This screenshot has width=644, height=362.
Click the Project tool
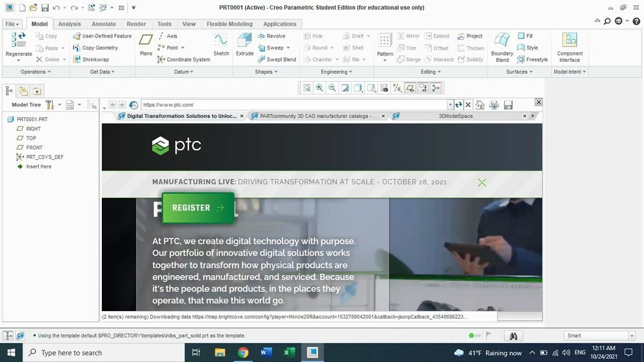(x=470, y=36)
